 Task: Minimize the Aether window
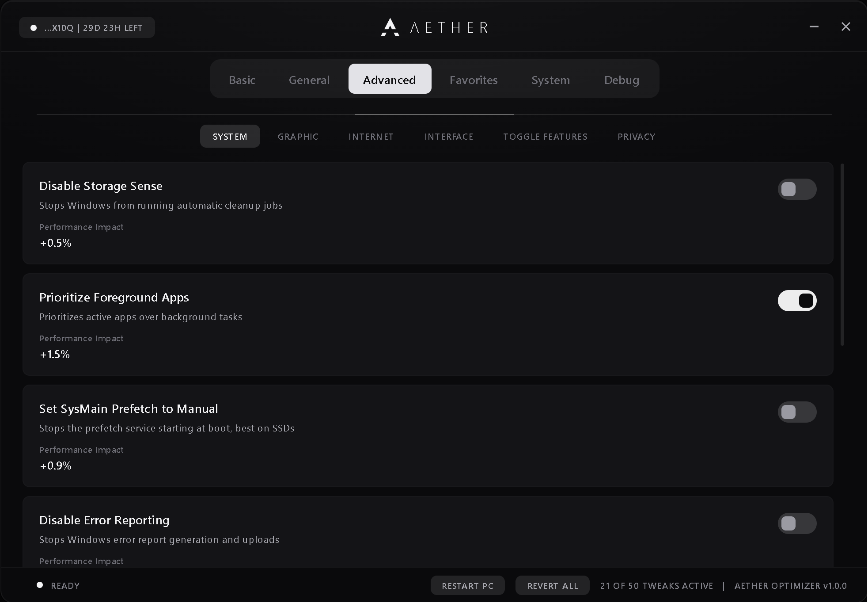(x=814, y=27)
